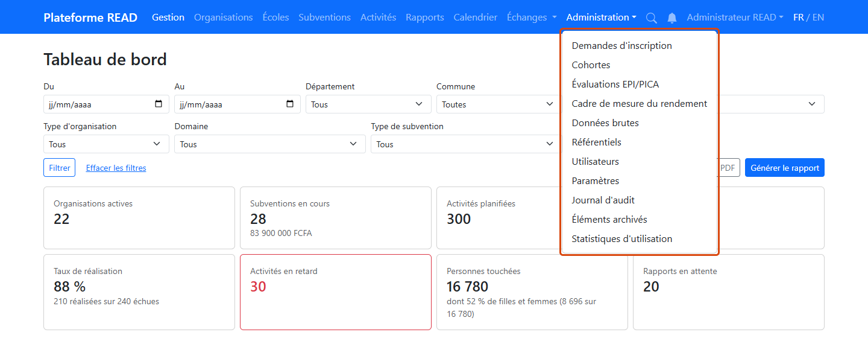Open Données brutes

(x=639, y=123)
